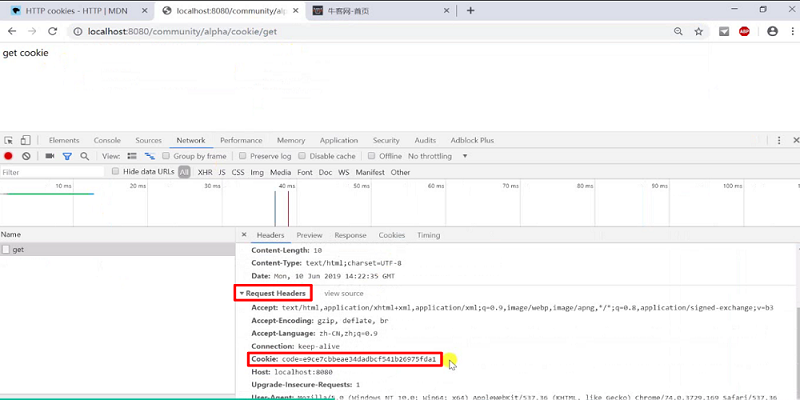Open the mail extension icon
Screen dimensions: 800x400
click(x=724, y=32)
